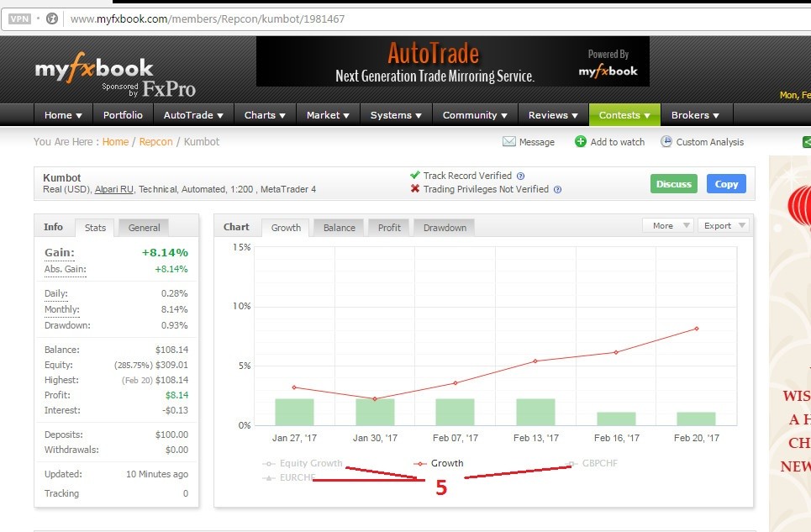Click help icon beside Track Record Verified
The height and width of the screenshot is (532, 811).
[x=521, y=176]
